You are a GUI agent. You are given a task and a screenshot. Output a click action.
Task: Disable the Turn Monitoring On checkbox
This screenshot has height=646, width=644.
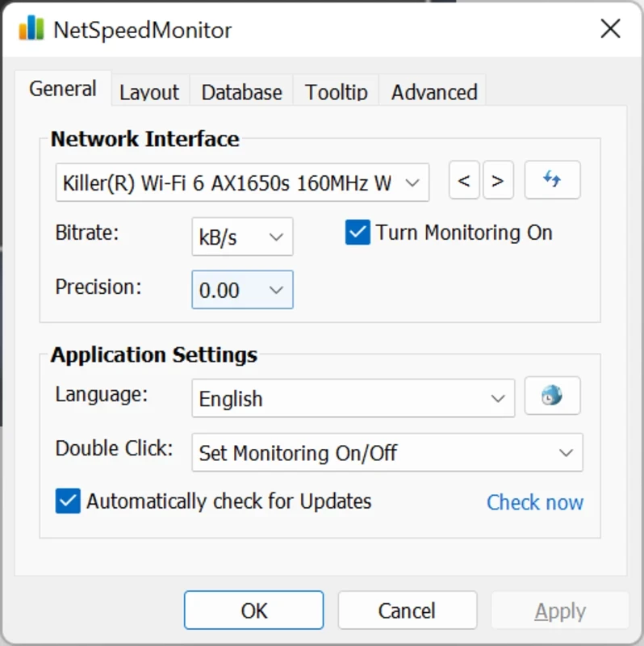[358, 233]
